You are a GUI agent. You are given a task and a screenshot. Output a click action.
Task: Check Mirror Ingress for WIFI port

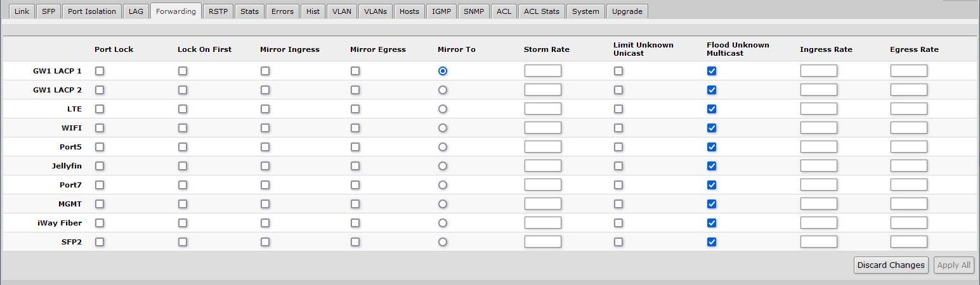click(x=265, y=128)
